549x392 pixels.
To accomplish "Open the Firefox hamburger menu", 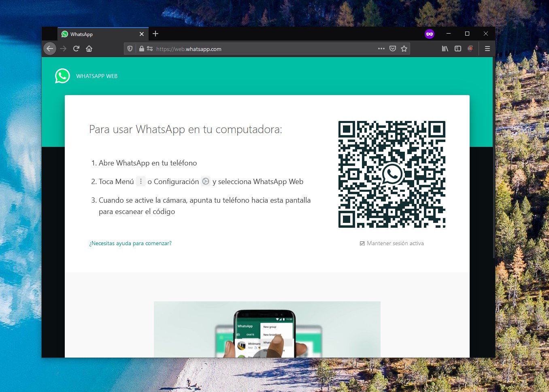I will 487,49.
